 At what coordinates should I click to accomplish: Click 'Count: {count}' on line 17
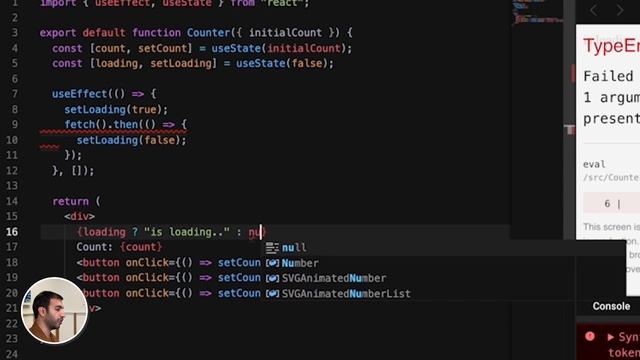point(119,247)
